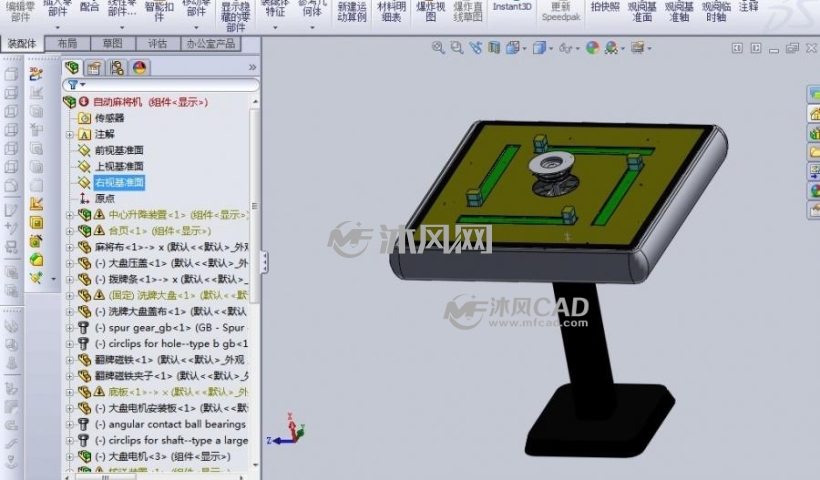Click the feature tree filter input field
820x480 pixels.
coord(161,85)
